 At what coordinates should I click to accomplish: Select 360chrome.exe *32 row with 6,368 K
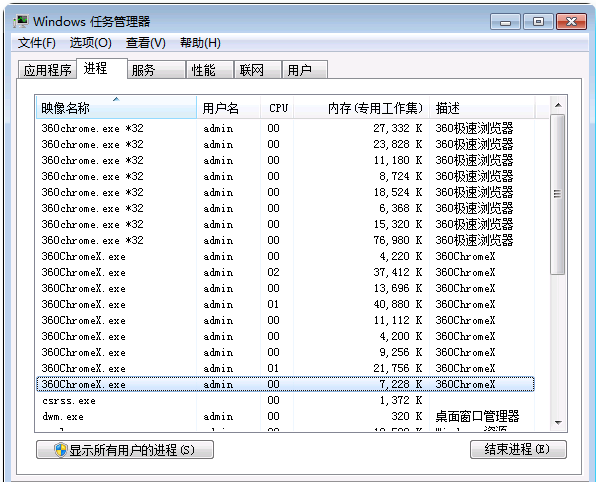click(285, 208)
